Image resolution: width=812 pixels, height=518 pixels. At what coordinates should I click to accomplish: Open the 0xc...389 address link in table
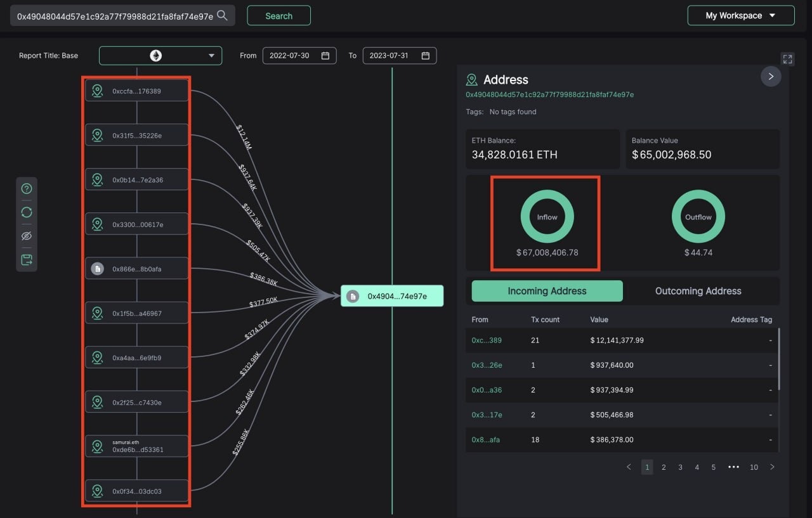coord(485,340)
